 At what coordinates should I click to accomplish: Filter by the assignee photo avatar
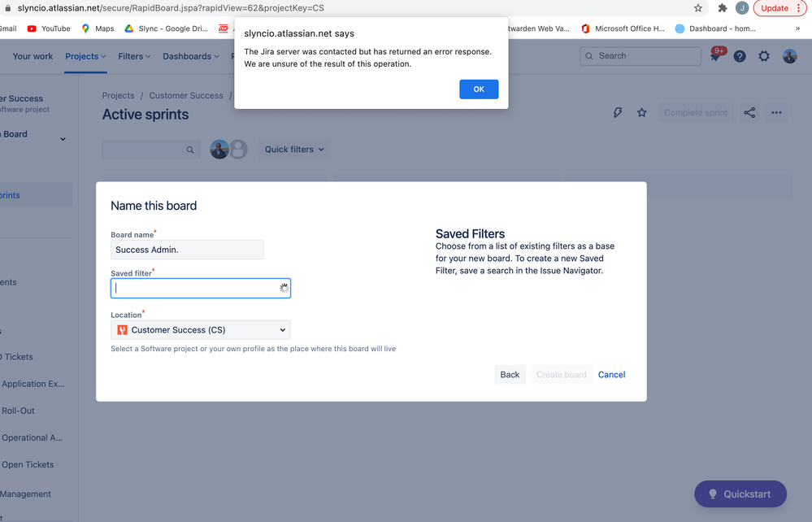pyautogui.click(x=219, y=149)
